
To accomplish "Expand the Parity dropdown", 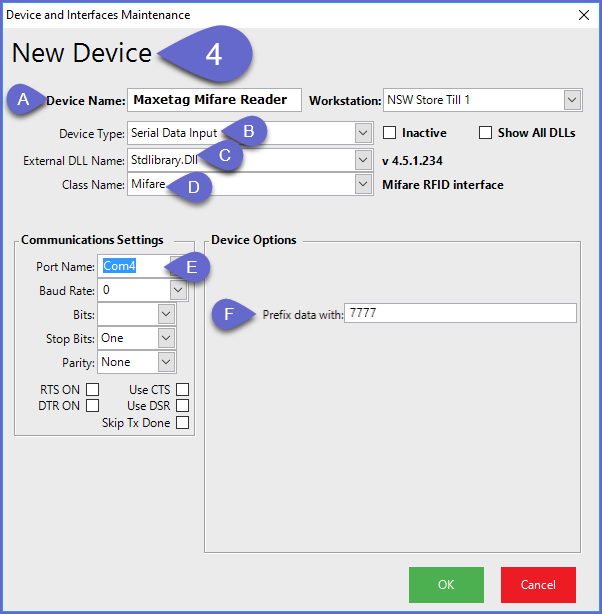I will (166, 362).
